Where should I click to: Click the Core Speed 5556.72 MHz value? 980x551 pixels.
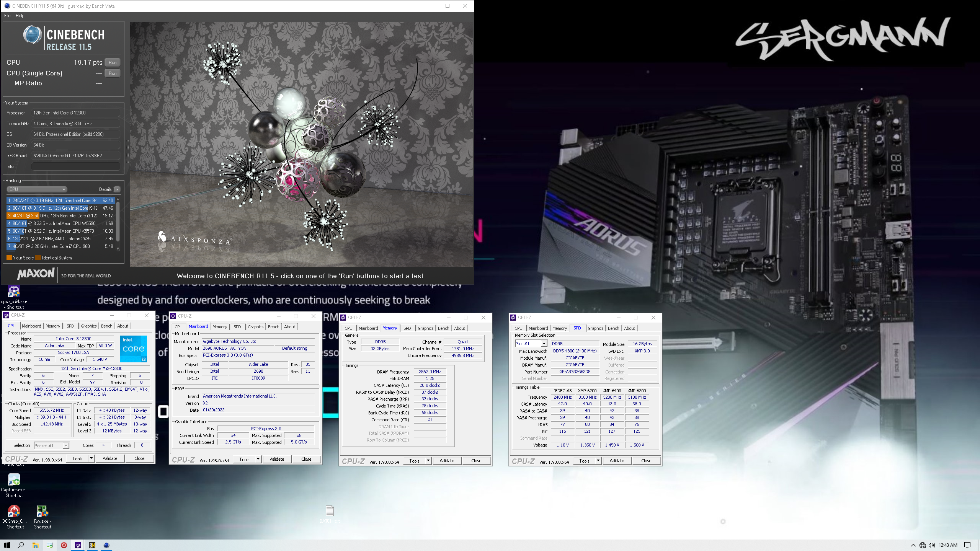(52, 410)
